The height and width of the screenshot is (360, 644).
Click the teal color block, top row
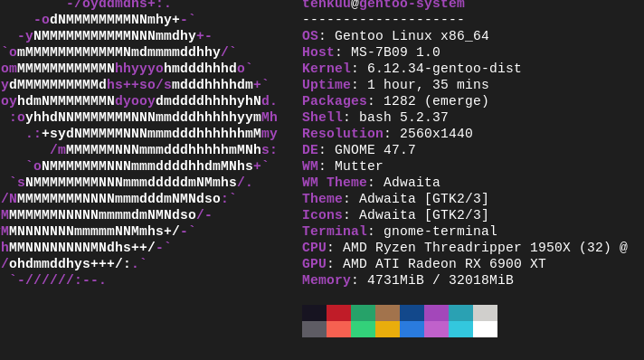(460, 313)
